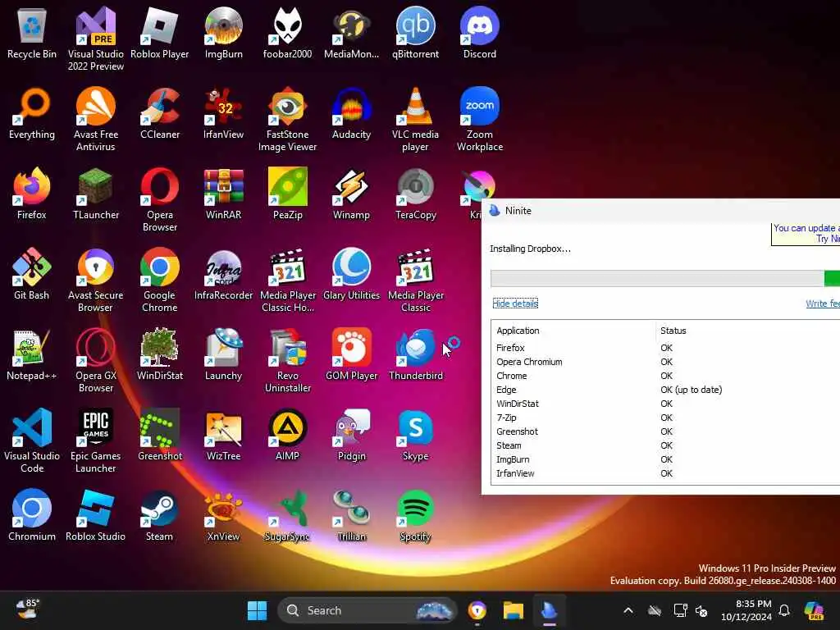Select Google Chrome desktop icon
The width and height of the screenshot is (840, 630).
[x=160, y=280]
